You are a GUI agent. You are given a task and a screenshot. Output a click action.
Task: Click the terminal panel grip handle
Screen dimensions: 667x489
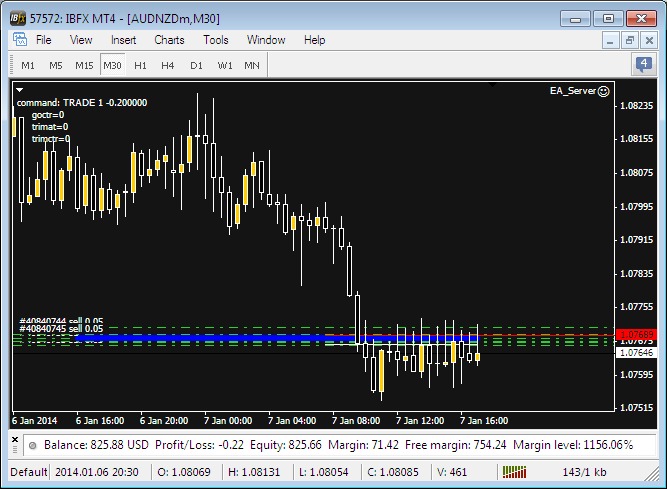tap(15, 449)
